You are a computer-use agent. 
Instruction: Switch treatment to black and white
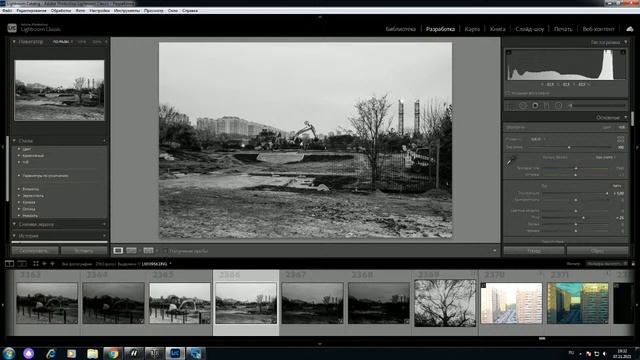point(622,127)
